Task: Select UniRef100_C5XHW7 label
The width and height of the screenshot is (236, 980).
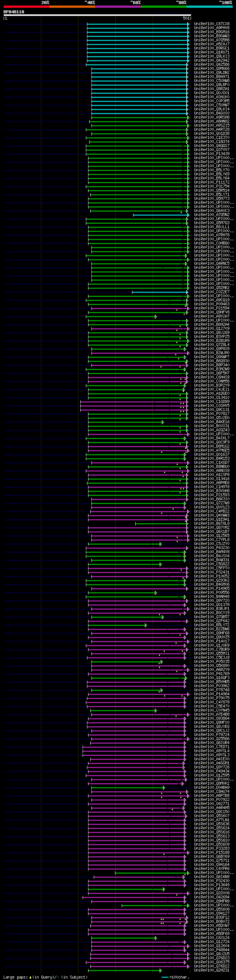Action: click(212, 105)
